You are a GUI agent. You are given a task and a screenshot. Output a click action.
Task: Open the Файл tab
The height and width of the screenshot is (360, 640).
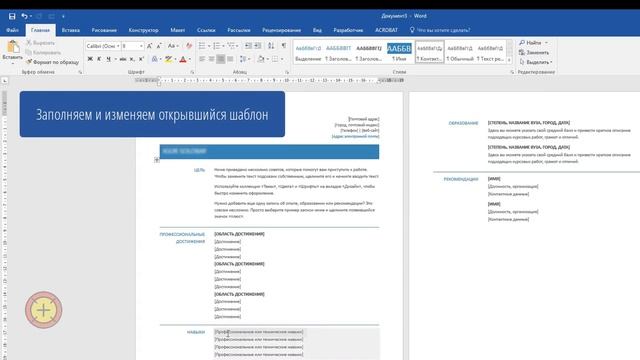12,30
